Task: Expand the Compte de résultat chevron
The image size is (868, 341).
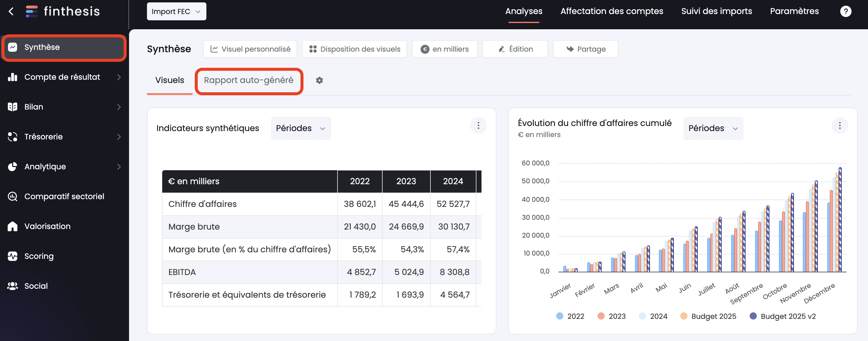Action: 119,77
